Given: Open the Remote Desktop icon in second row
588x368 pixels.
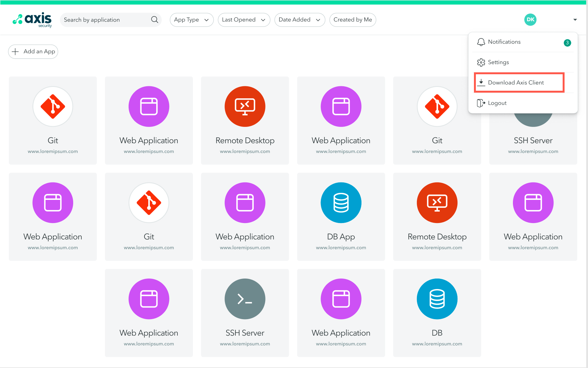Looking at the screenshot, I should [x=437, y=202].
